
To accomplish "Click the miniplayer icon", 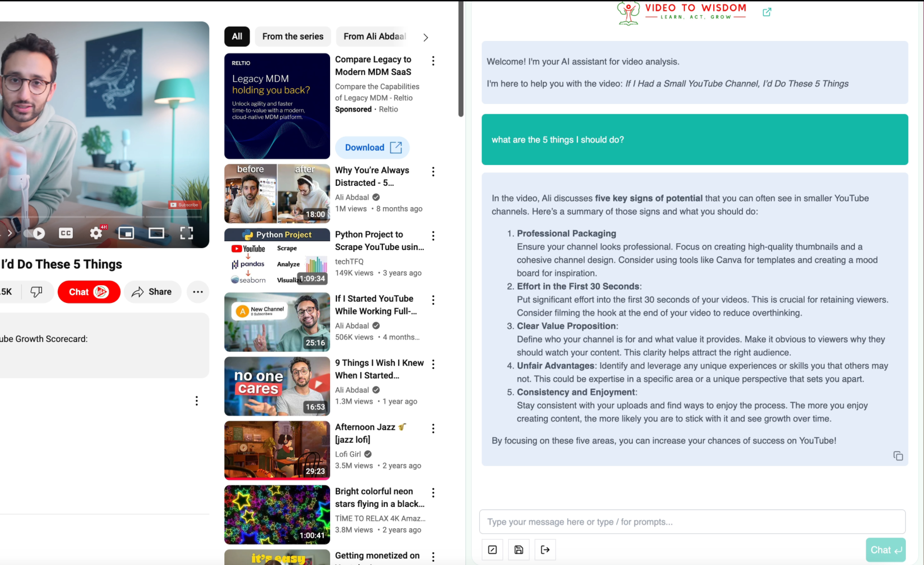I will 126,233.
